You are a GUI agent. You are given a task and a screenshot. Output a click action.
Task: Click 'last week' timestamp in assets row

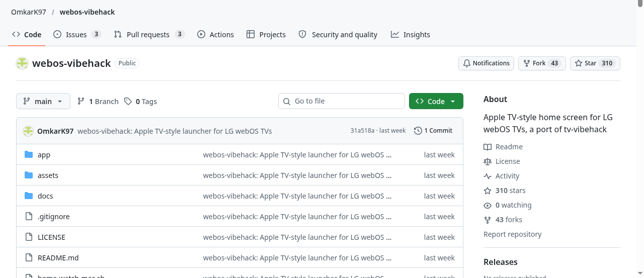point(439,175)
